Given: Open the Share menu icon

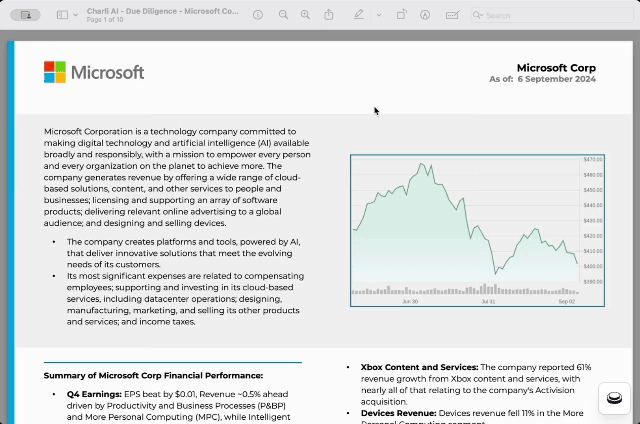Looking at the screenshot, I should coord(329,15).
